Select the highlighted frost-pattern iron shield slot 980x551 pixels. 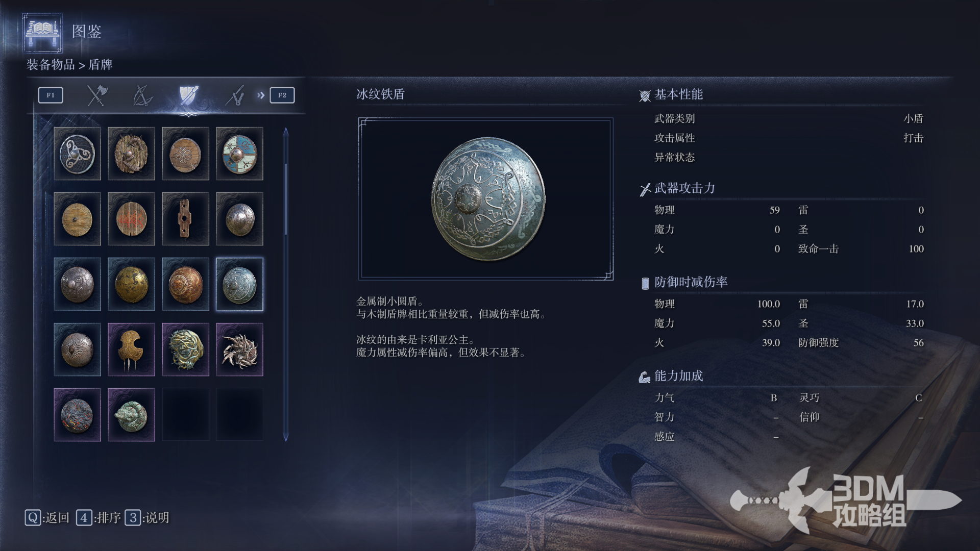(x=239, y=284)
